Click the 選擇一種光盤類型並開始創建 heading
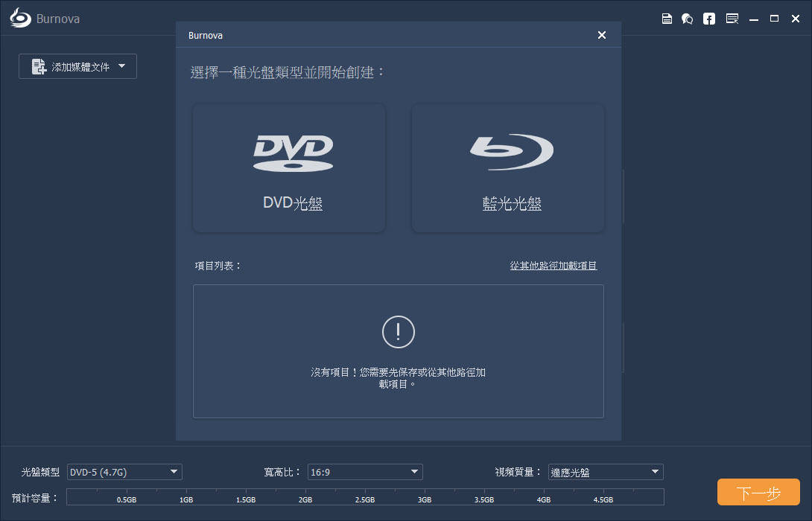The height and width of the screenshot is (521, 812). click(287, 72)
